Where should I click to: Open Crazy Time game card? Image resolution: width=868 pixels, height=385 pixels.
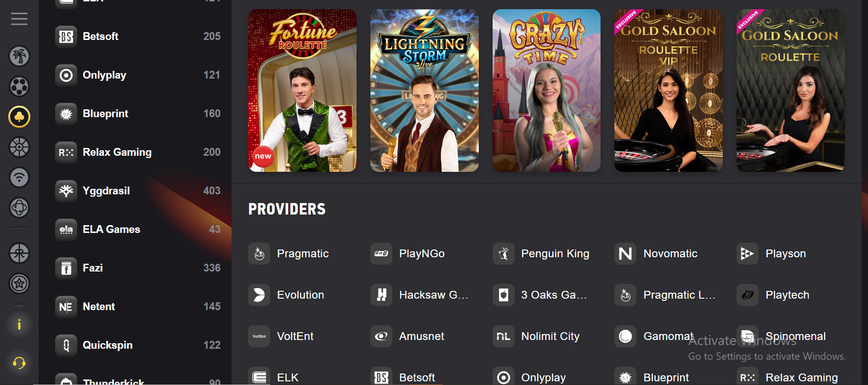click(546, 91)
